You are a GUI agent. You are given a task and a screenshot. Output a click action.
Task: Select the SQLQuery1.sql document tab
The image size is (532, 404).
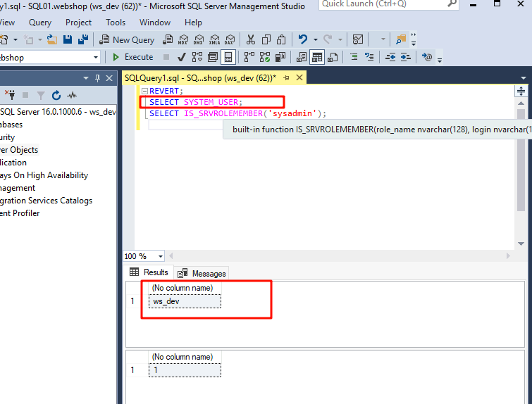point(200,78)
